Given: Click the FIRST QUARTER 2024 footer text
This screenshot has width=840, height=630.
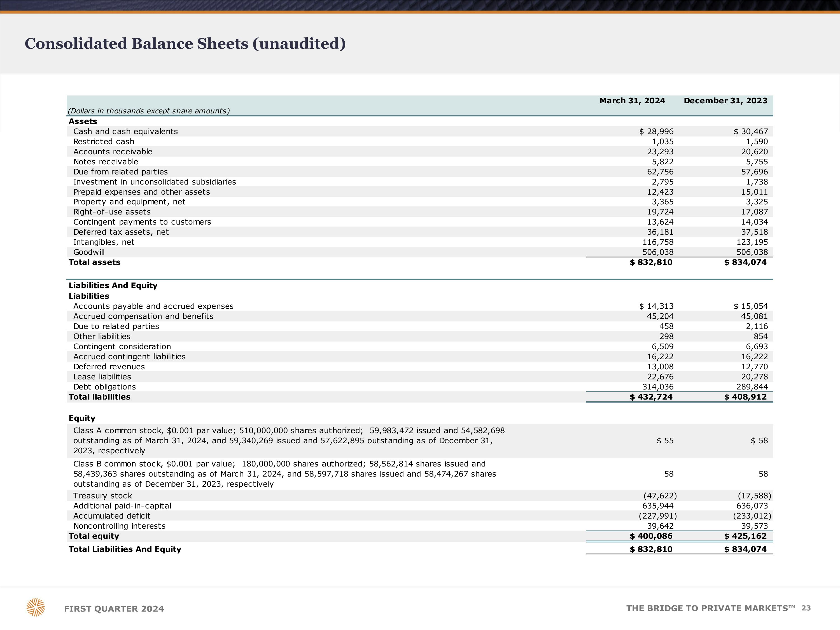Looking at the screenshot, I should pos(114,609).
